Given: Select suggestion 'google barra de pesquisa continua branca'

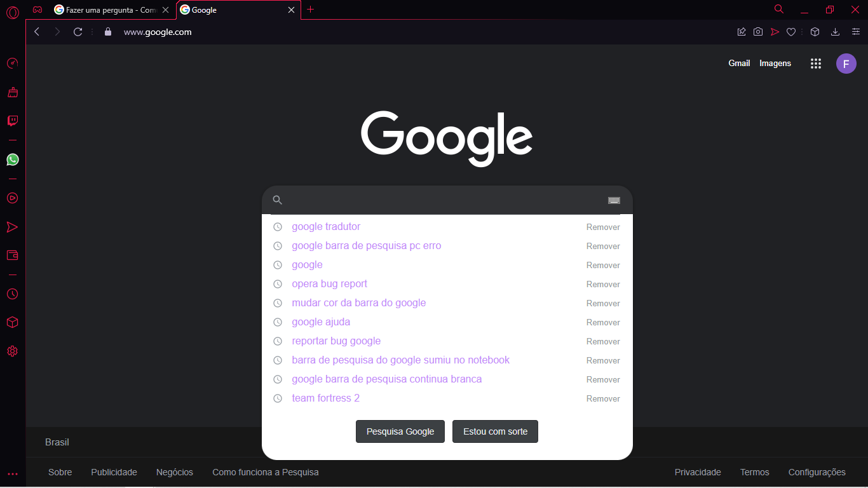Looking at the screenshot, I should (386, 379).
